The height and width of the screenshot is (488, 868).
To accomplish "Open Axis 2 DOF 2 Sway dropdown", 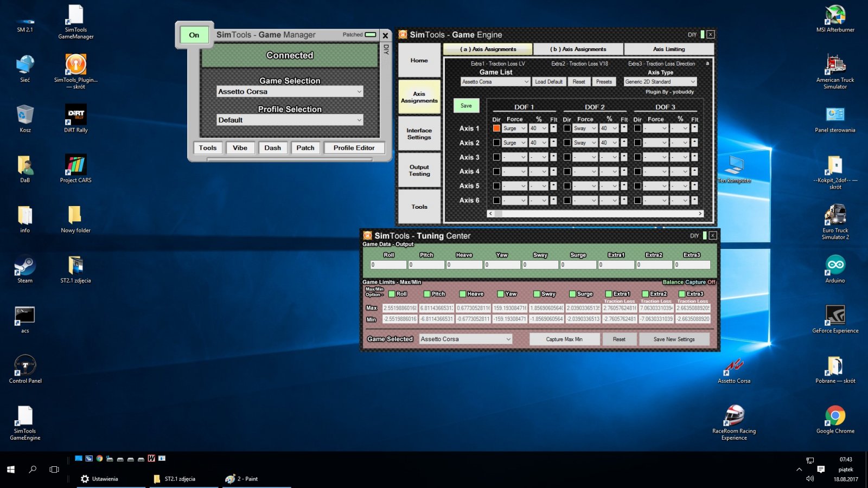I will 585,143.
